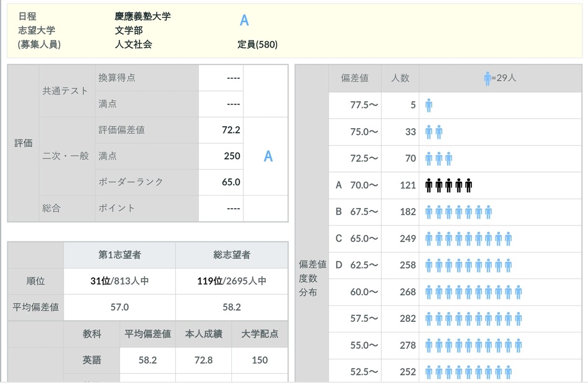Click the 第1志望者 column header
This screenshot has width=588, height=383.
tap(120, 255)
